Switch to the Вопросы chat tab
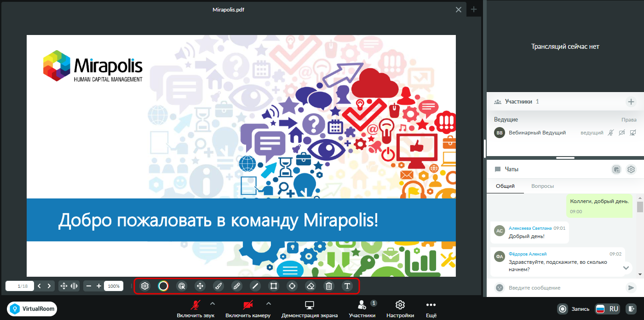Image resolution: width=644 pixels, height=320 pixels. [x=542, y=186]
